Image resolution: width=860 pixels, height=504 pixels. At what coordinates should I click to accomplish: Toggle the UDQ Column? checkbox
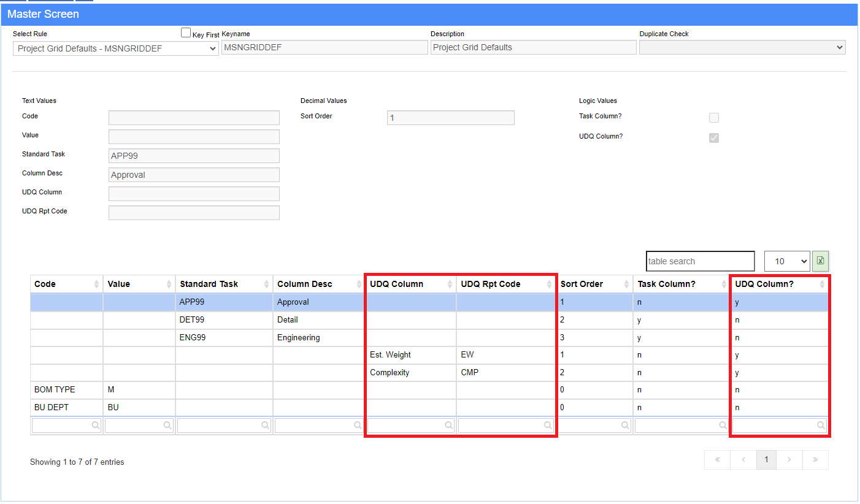pos(714,138)
